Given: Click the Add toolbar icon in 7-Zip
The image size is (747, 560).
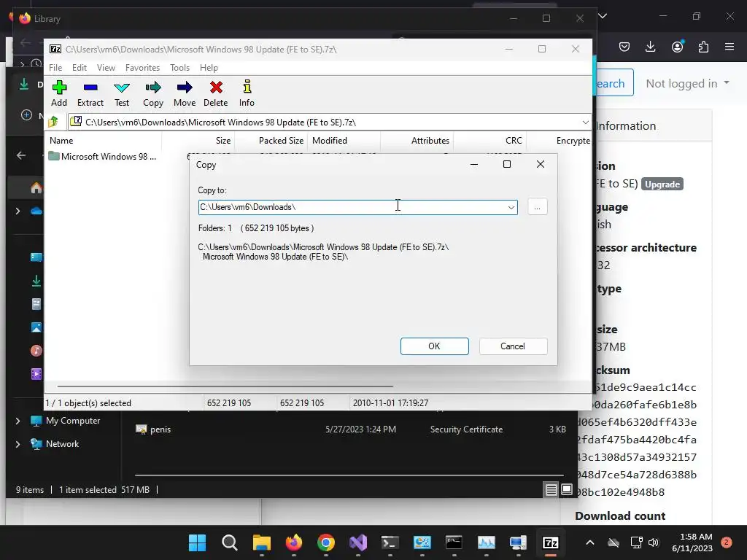Looking at the screenshot, I should [59, 93].
